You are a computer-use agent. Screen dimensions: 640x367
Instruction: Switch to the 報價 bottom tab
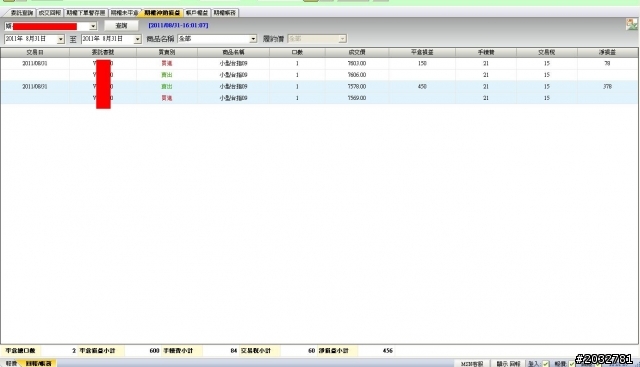click(x=11, y=363)
